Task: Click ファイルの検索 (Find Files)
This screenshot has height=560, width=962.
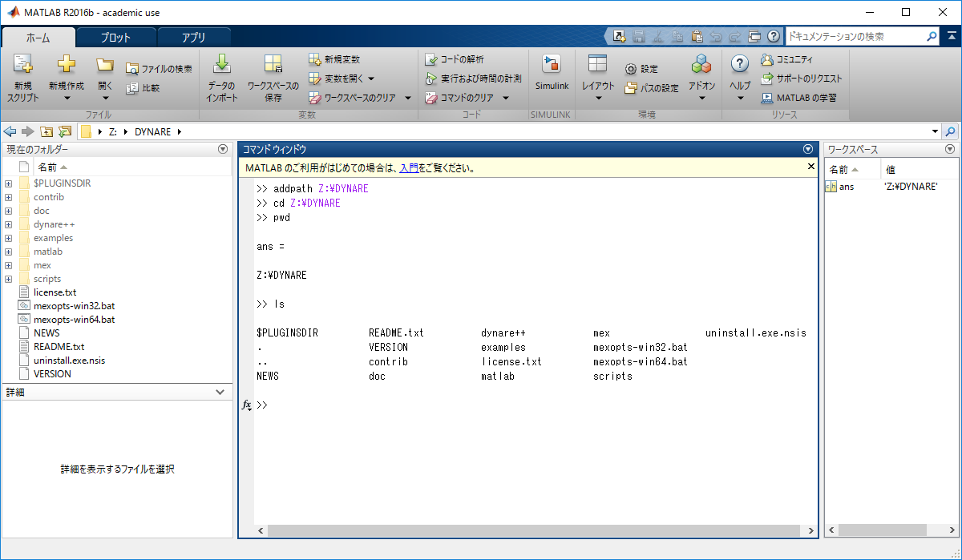Action: [159, 69]
